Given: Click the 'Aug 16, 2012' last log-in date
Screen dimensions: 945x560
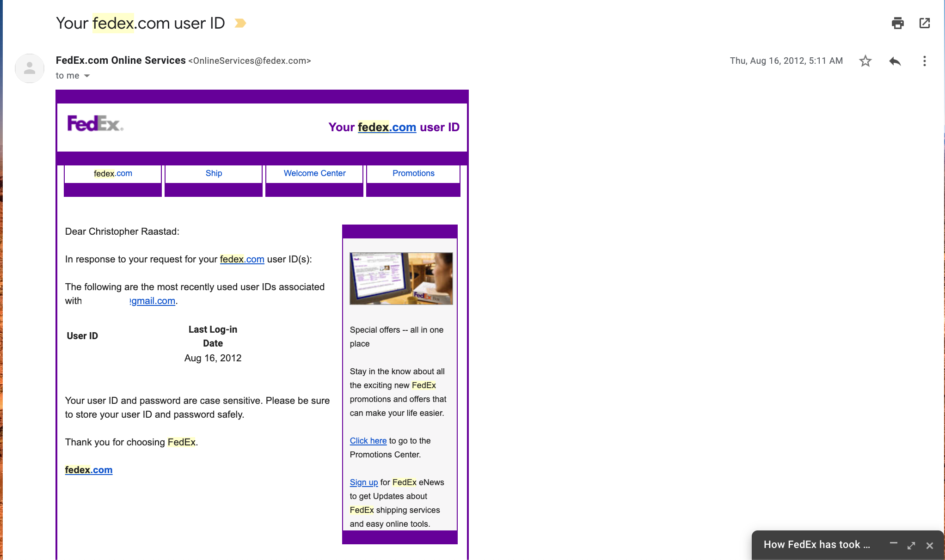Looking at the screenshot, I should coord(213,358).
